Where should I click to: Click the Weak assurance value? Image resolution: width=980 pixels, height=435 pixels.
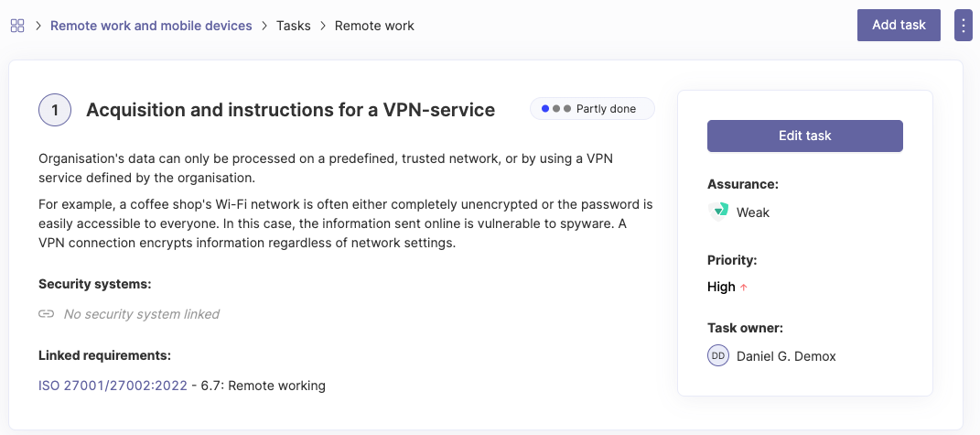(x=753, y=212)
